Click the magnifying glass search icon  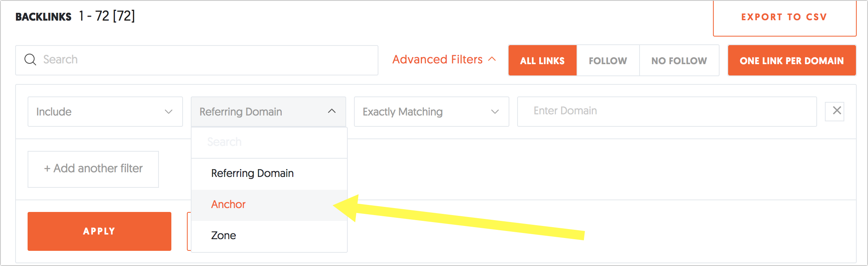(30, 59)
